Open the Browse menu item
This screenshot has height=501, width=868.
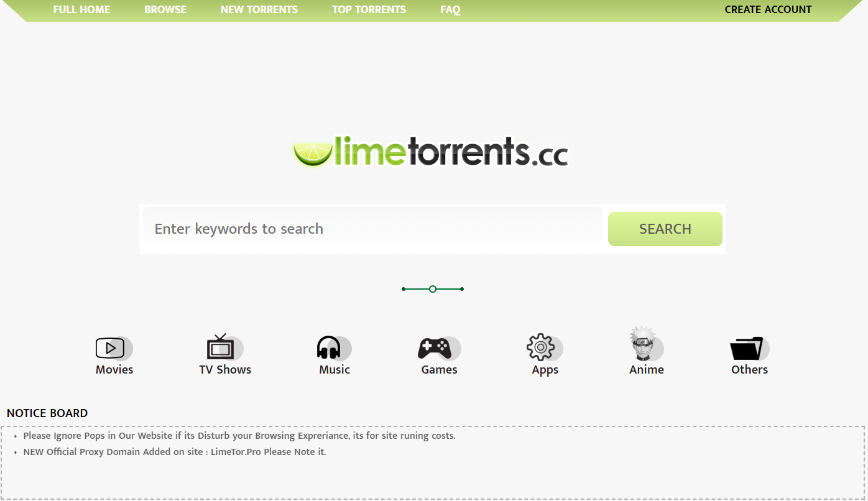pos(165,10)
